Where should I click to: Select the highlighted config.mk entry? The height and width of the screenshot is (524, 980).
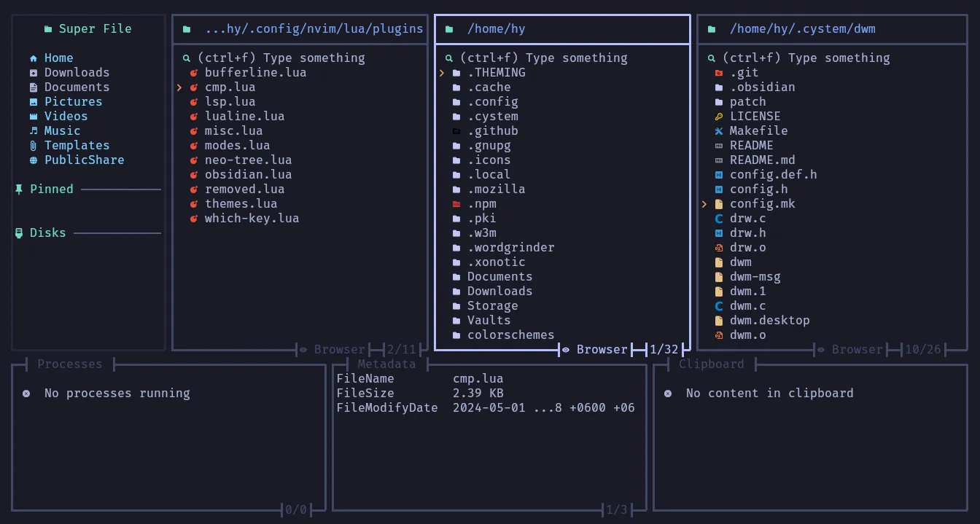click(762, 203)
